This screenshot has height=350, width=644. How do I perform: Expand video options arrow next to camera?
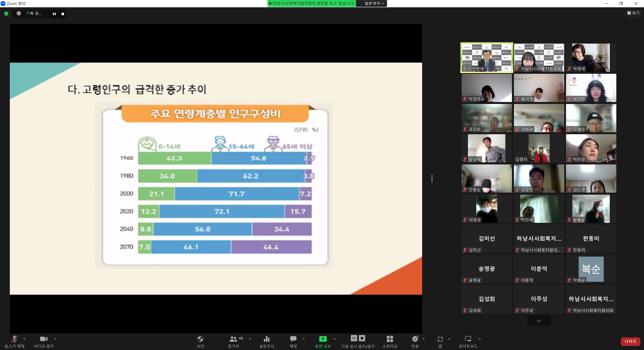coord(55,339)
